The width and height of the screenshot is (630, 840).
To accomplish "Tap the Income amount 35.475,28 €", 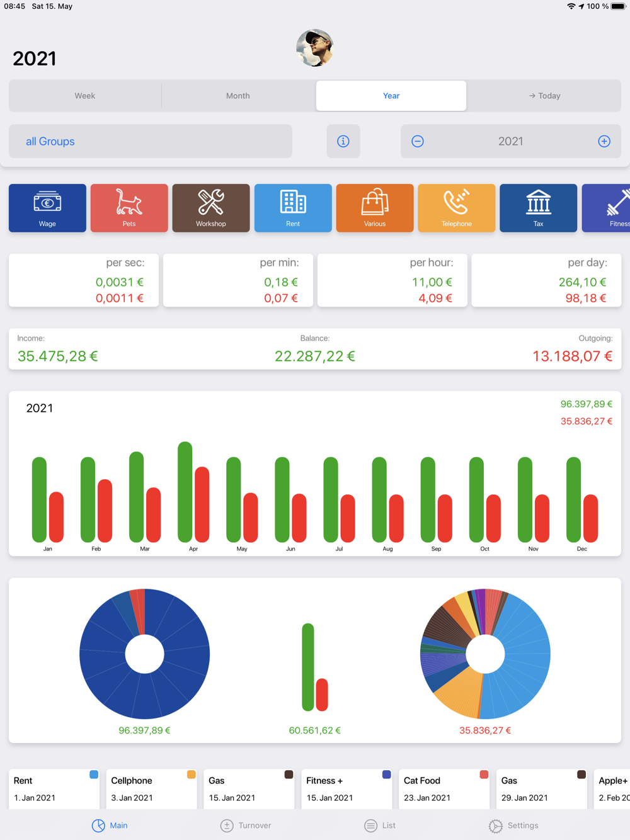I will coord(58,356).
